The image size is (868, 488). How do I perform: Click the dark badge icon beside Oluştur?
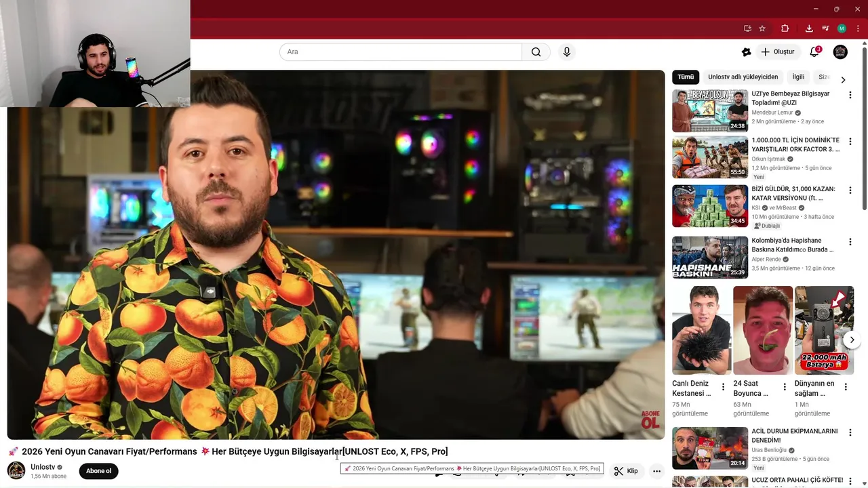747,52
